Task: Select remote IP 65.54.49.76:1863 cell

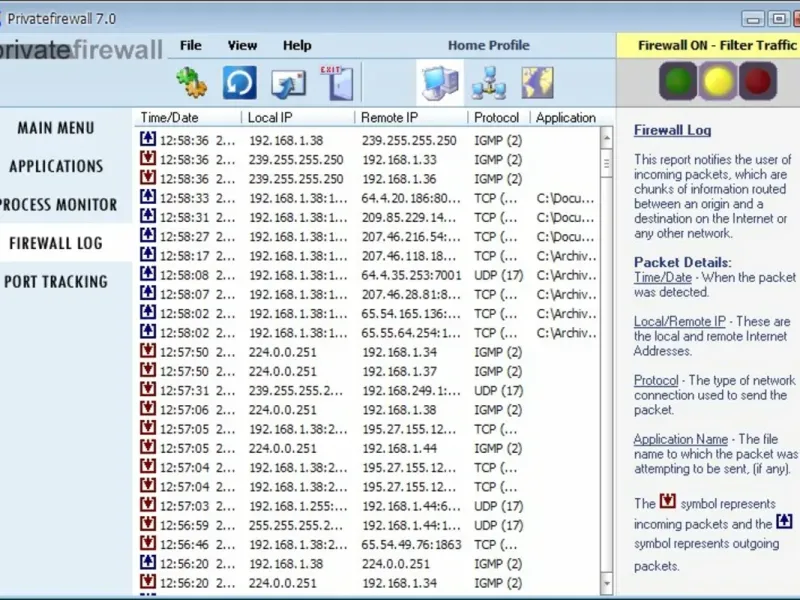Action: 411,544
